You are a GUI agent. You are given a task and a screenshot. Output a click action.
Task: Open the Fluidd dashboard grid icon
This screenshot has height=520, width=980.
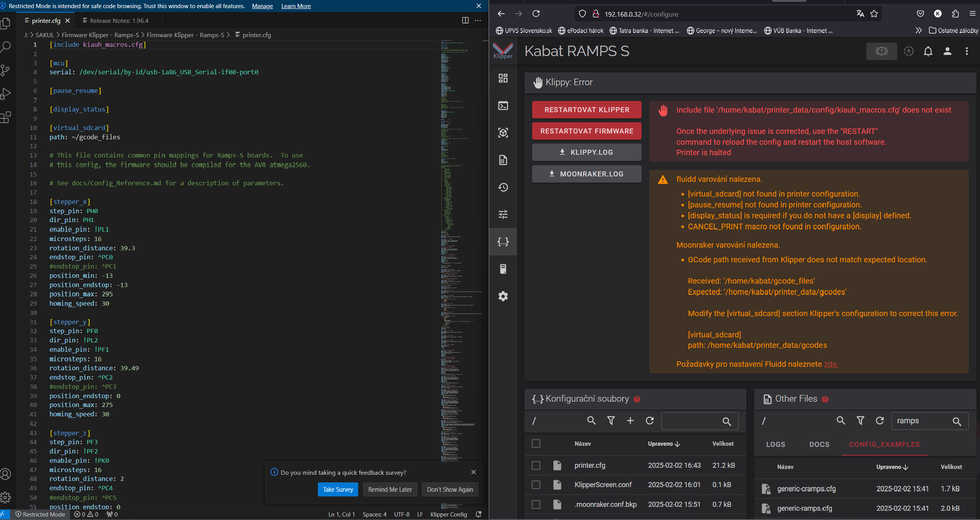[503, 79]
